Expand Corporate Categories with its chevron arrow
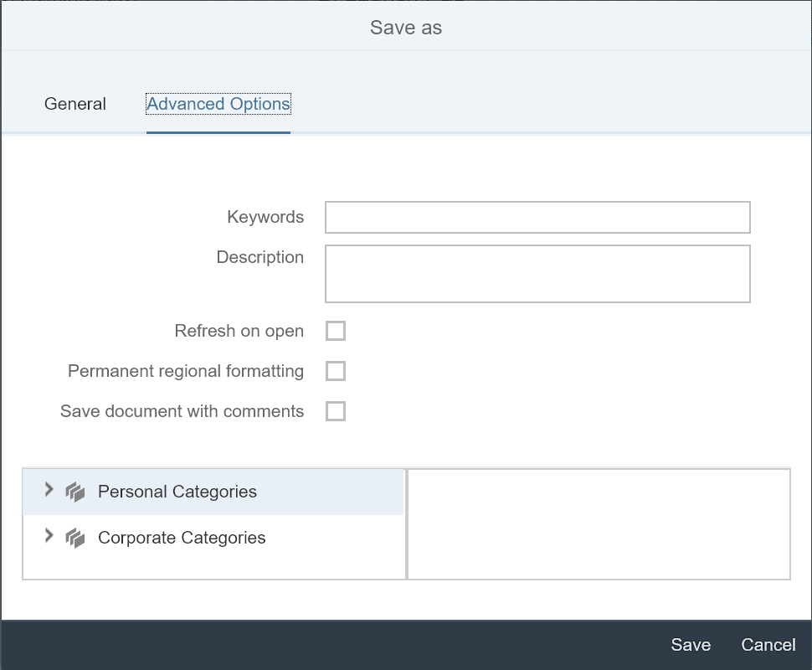Viewport: 812px width, 670px height. pyautogui.click(x=49, y=536)
